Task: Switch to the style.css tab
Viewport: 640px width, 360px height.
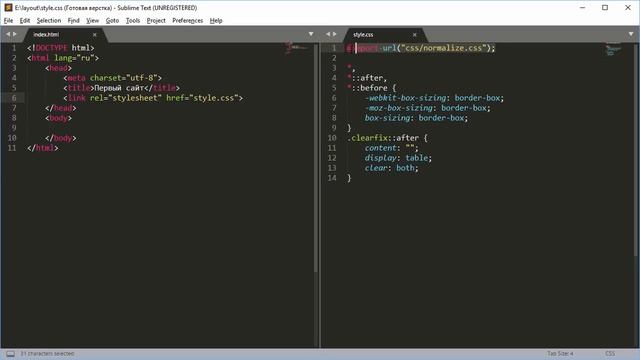Action: [363, 35]
